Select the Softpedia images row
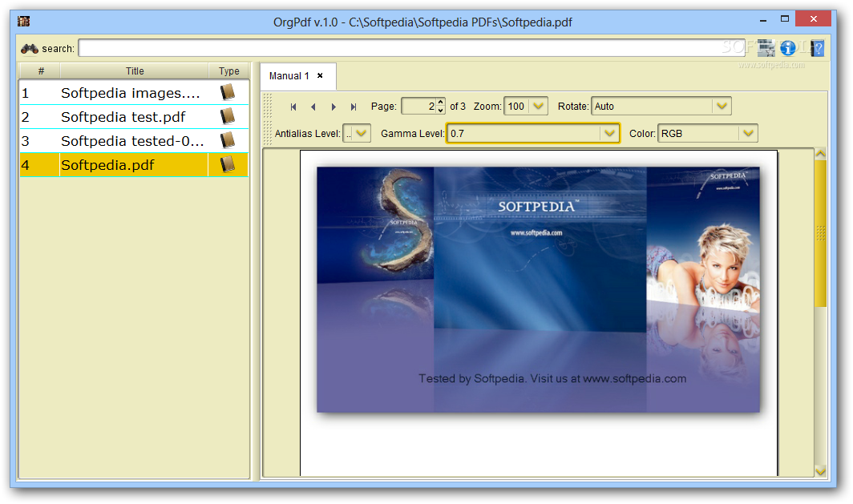Viewport: 853px width, 504px height. [135, 92]
